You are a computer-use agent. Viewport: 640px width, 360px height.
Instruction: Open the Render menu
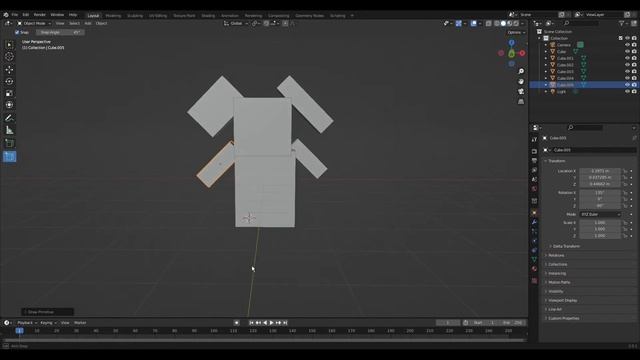point(40,15)
